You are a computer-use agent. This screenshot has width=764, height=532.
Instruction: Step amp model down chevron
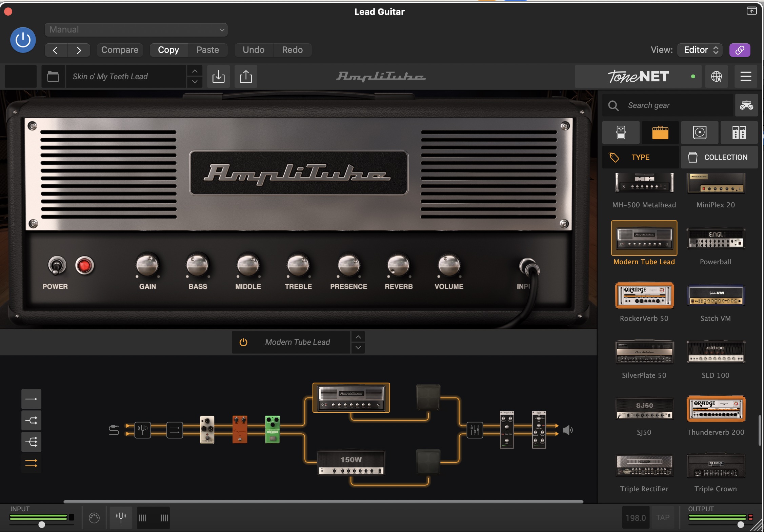358,348
